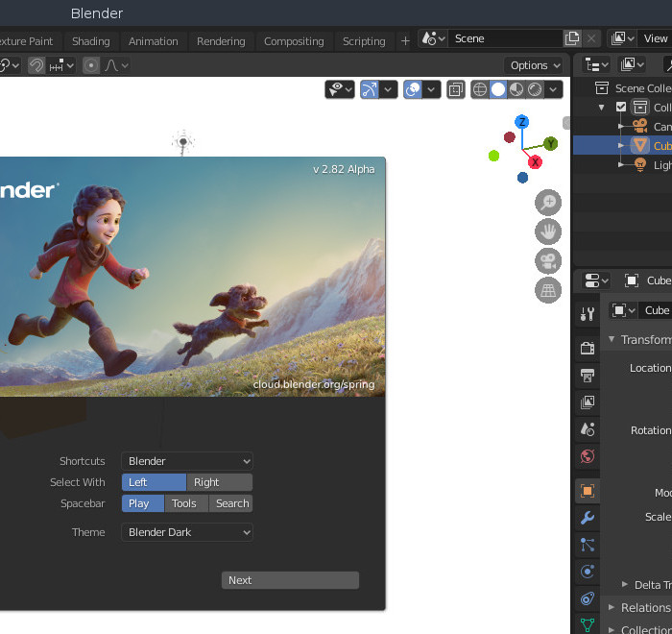The height and width of the screenshot is (634, 672).
Task: Open Scene properties tab
Action: coord(588,429)
